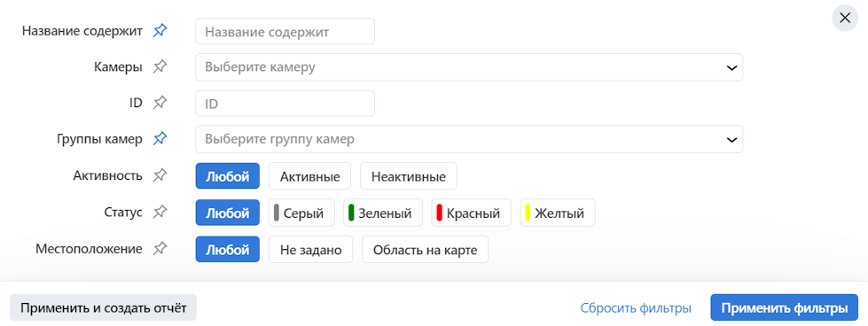Click the ID input field

tap(285, 103)
